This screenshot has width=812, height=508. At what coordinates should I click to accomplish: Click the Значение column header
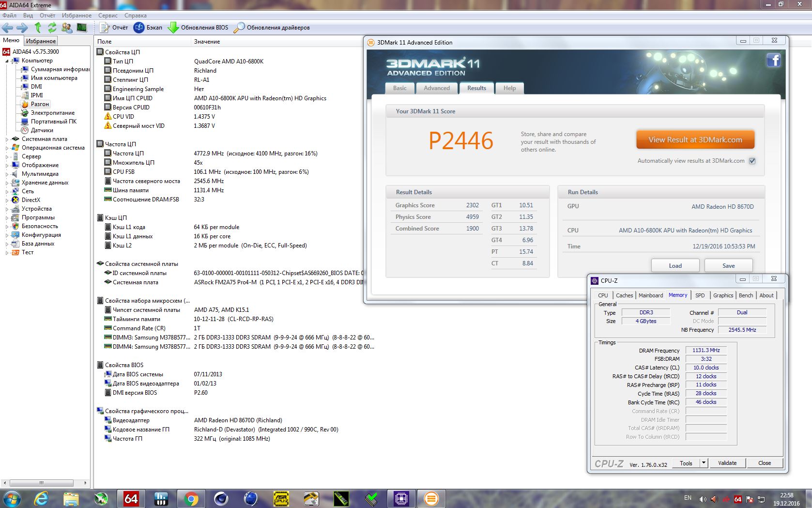(x=207, y=42)
